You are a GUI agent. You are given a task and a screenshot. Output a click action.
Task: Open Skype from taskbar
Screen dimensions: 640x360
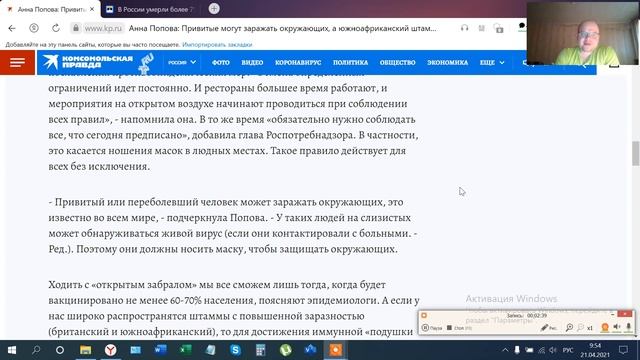point(235,350)
